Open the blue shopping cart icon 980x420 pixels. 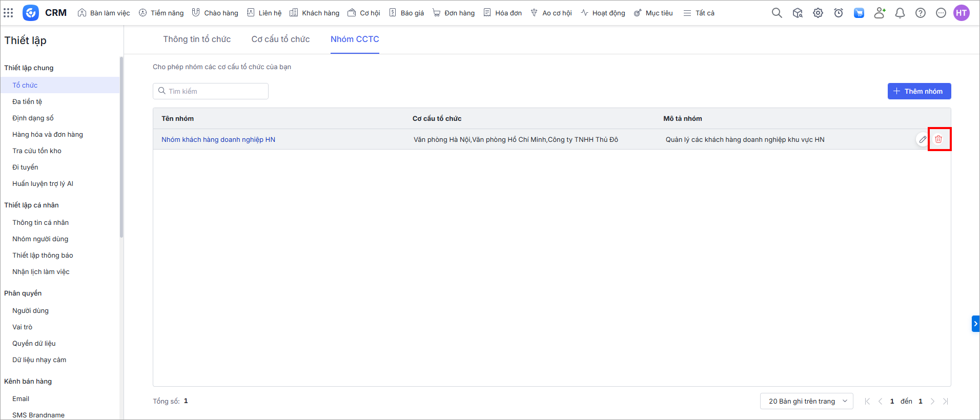click(x=859, y=13)
